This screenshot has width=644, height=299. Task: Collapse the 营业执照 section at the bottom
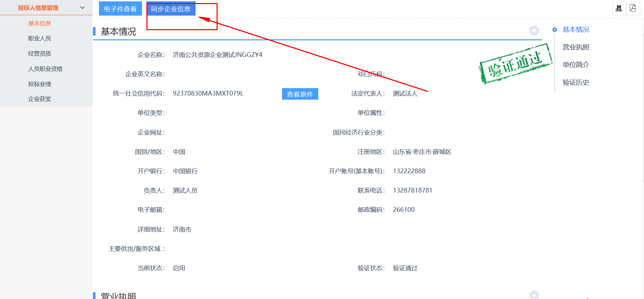point(534,295)
